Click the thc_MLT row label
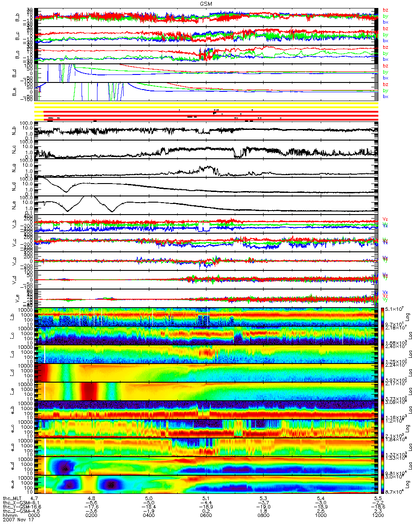Image resolution: width=412 pixels, height=532 pixels. click(x=13, y=498)
